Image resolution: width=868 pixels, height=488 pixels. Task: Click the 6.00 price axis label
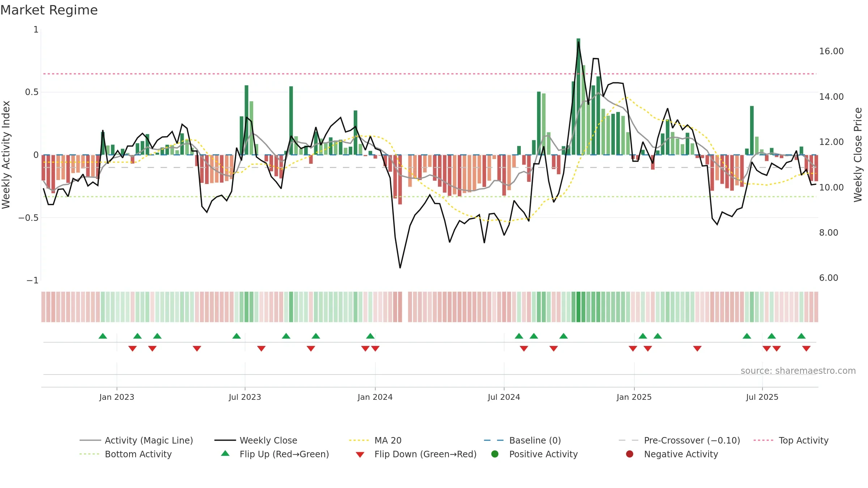pyautogui.click(x=829, y=278)
